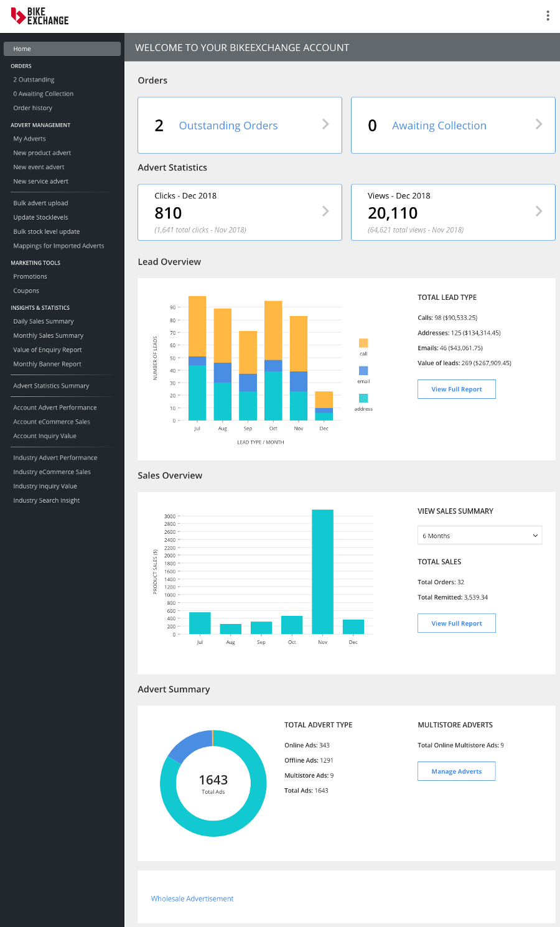Click View Full Report in Lead Overview
Viewport: 560px width, 927px height.
457,389
